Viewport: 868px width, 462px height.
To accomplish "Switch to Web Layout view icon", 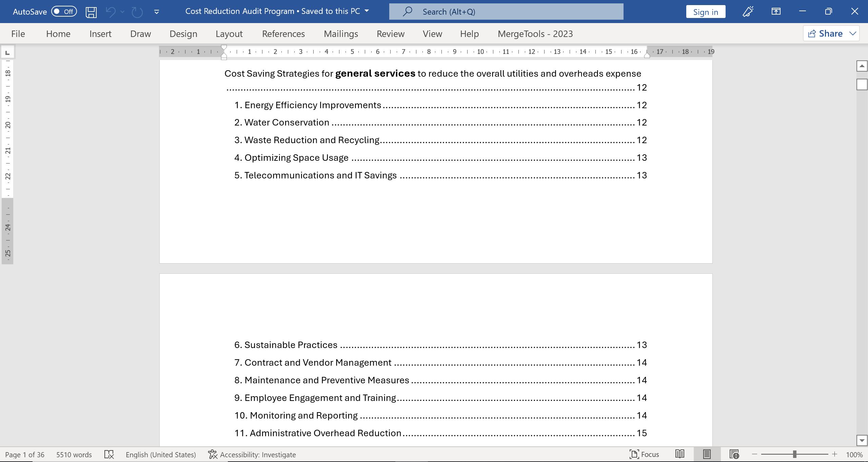I will tap(734, 454).
